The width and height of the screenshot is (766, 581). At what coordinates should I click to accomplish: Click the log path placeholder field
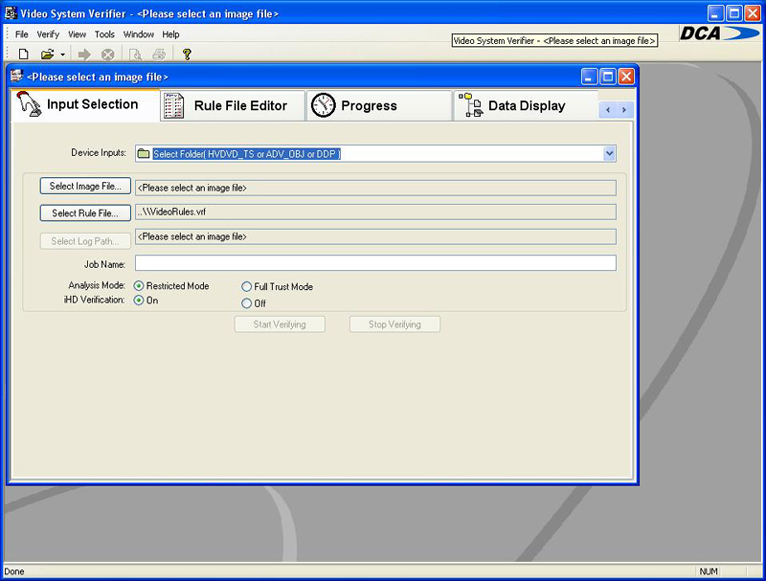[376, 237]
